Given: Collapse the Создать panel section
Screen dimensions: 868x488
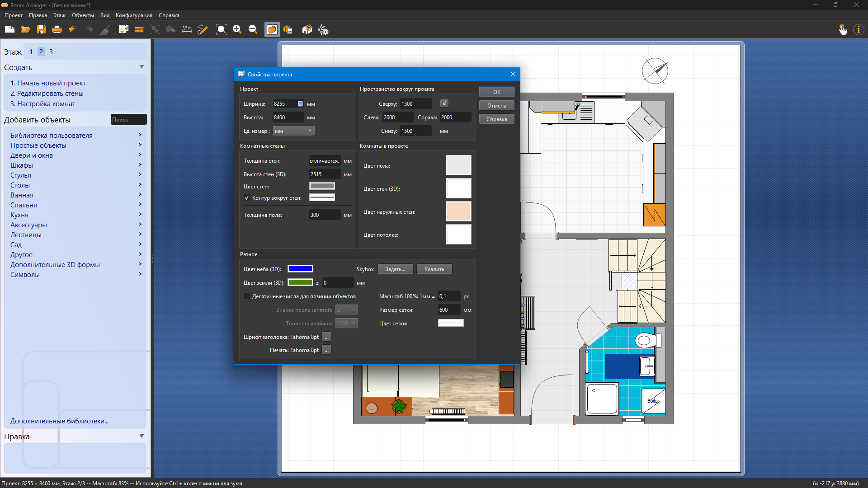Looking at the screenshot, I should 142,67.
